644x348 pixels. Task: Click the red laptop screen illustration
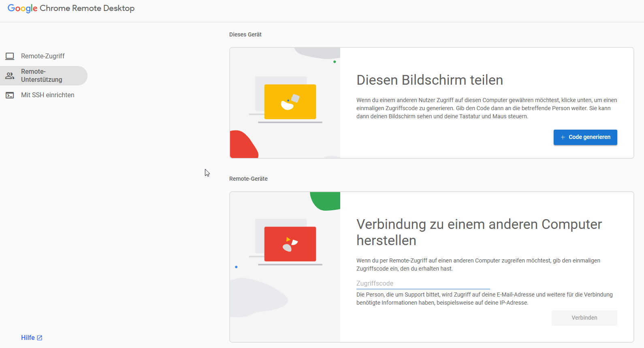[x=290, y=244]
